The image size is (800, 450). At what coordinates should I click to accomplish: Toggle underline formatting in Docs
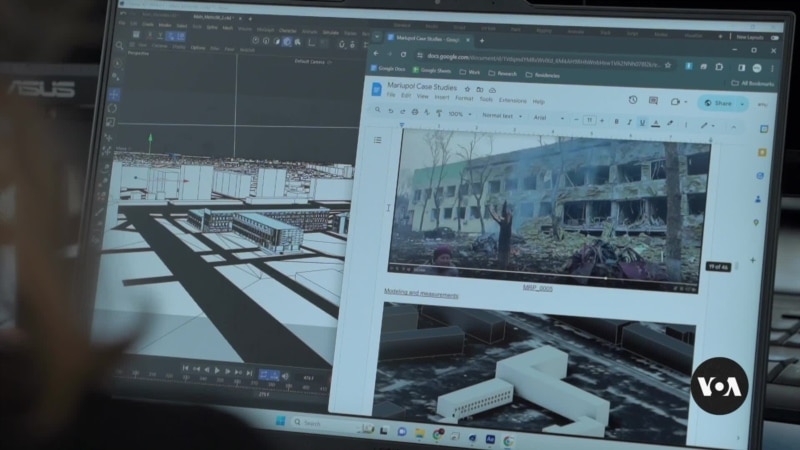pyautogui.click(x=642, y=122)
